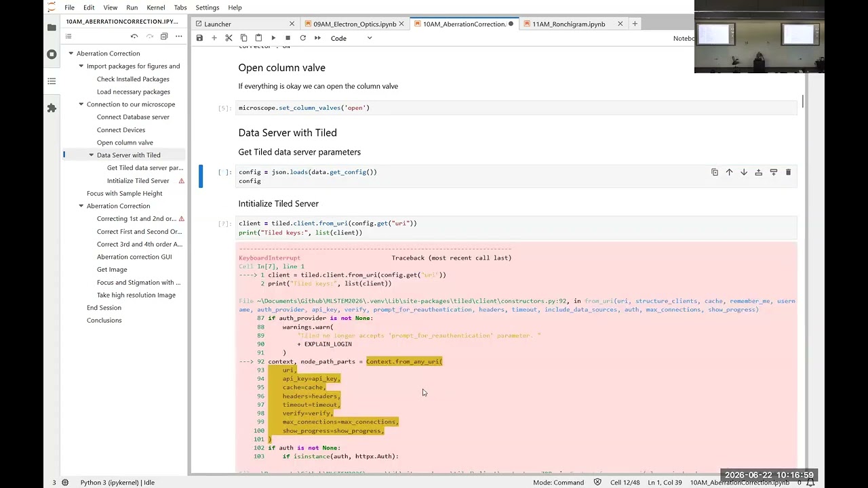This screenshot has height=488, width=868.
Task: Open more options in table of contents
Action: click(x=179, y=36)
